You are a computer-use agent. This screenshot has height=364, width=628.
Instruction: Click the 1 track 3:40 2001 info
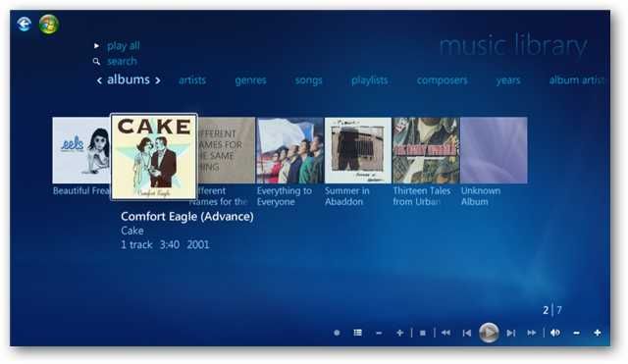click(165, 244)
